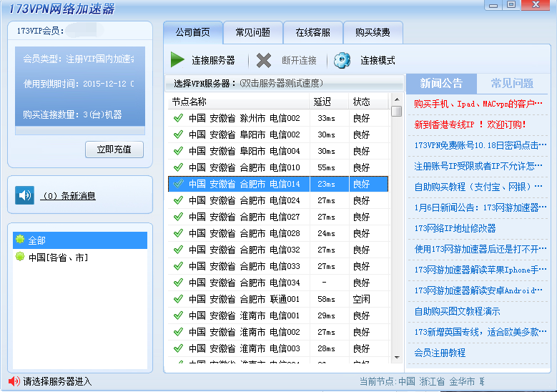This screenshot has width=557, height=392.
Task: Click the X disconnect icon
Action: 264,60
